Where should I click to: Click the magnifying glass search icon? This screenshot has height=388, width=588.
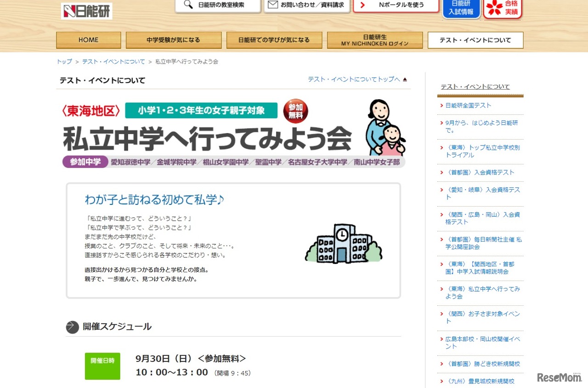(188, 5)
